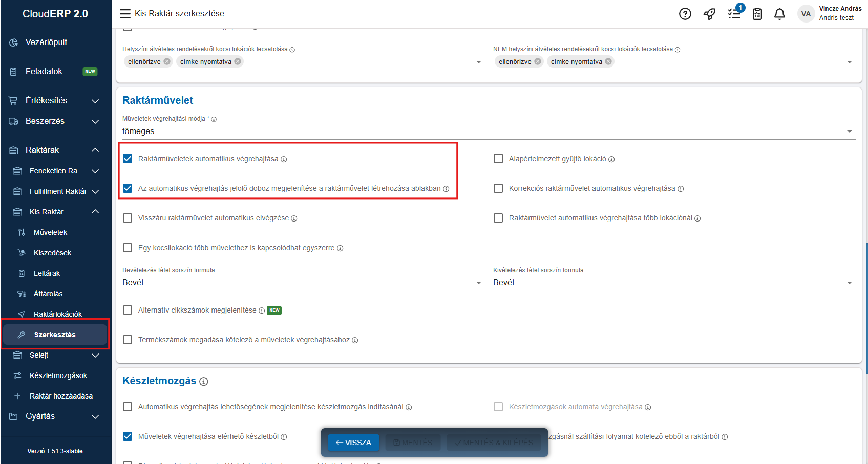
Task: Enable 'Alapértelmezett gyűjtő lokáció' checkbox
Action: (x=498, y=159)
